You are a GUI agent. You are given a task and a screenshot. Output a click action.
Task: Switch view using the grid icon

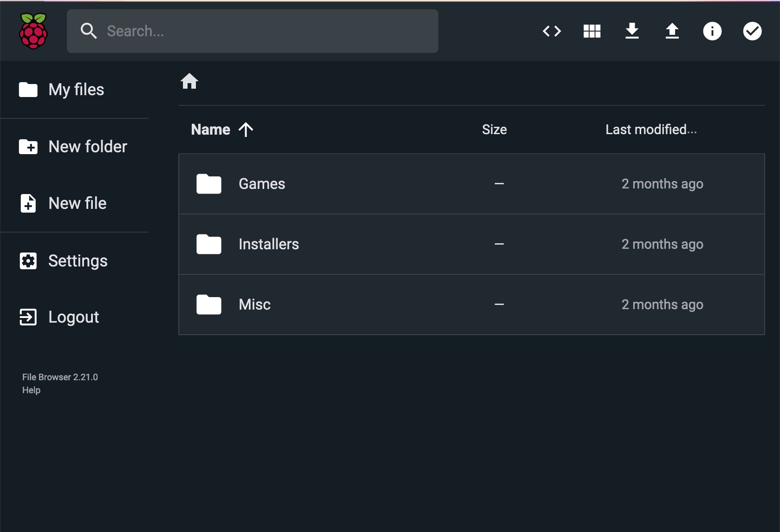coord(592,31)
